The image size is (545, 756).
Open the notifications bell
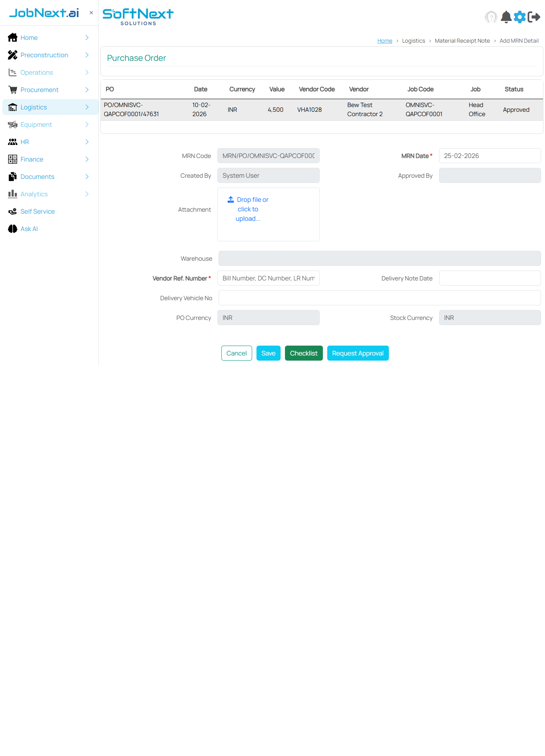(506, 17)
